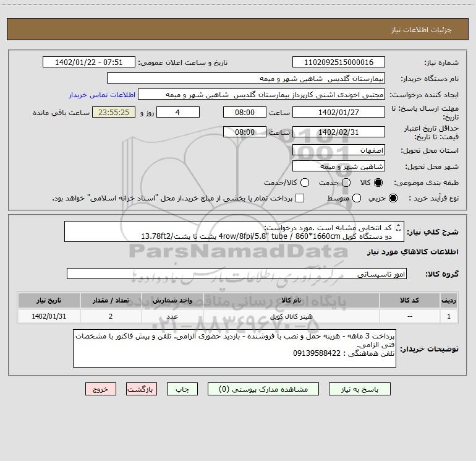Click the remaining time countdown 23:55:25
This screenshot has width=476, height=461.
114,112
